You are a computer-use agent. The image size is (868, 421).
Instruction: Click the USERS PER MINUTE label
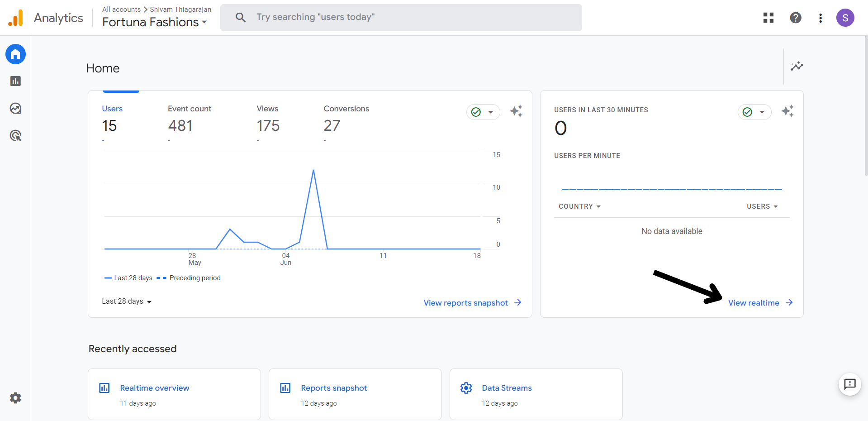pyautogui.click(x=587, y=156)
